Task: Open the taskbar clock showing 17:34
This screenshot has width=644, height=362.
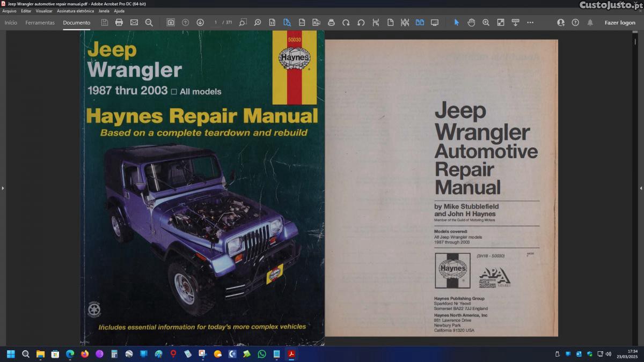Action: [628, 354]
